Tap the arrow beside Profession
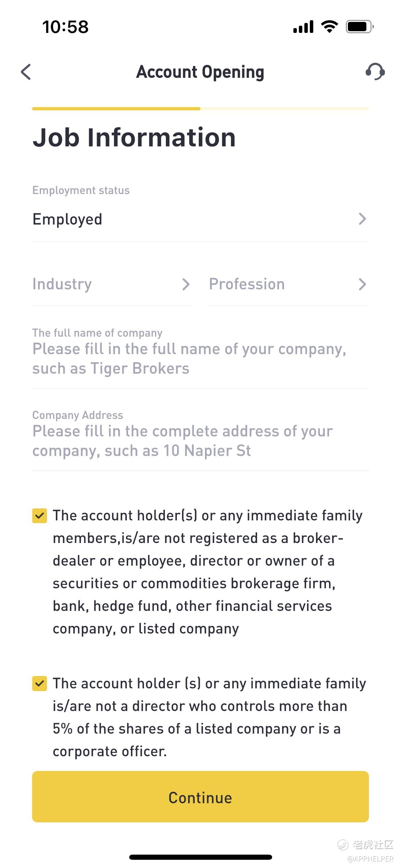This screenshot has width=401, height=868. coord(362,284)
